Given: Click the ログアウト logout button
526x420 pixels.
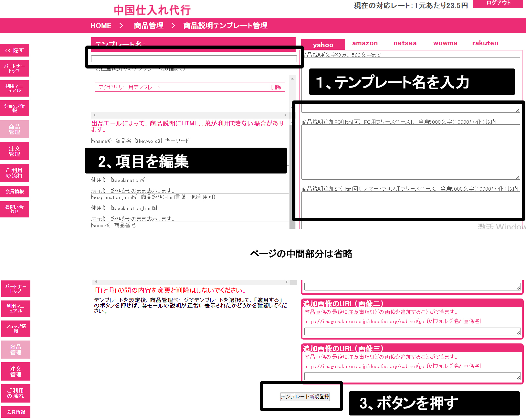Looking at the screenshot, I should pyautogui.click(x=498, y=3).
